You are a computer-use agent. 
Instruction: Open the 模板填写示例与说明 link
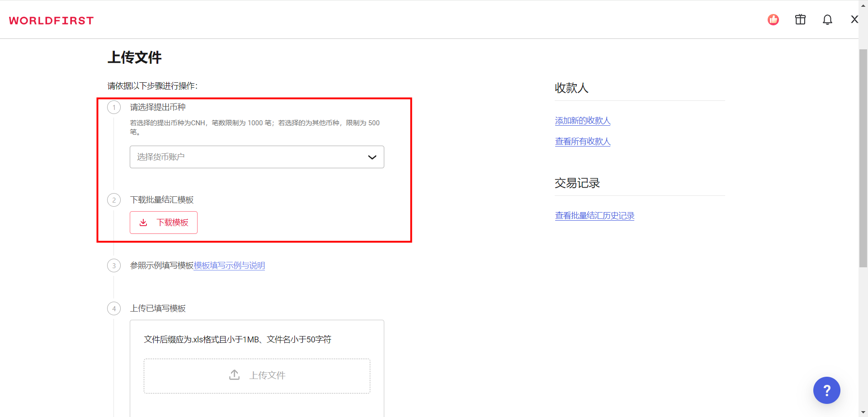click(229, 265)
